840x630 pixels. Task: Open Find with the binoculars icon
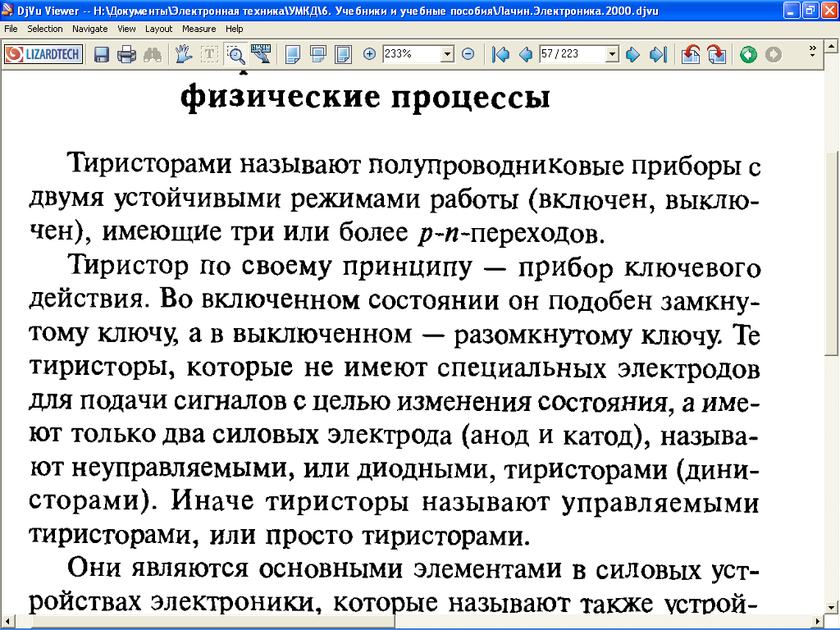153,54
